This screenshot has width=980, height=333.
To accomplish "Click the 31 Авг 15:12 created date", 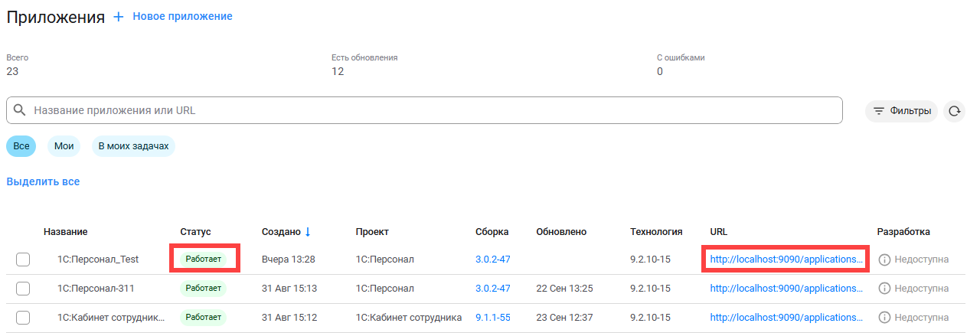I will pos(289,318).
